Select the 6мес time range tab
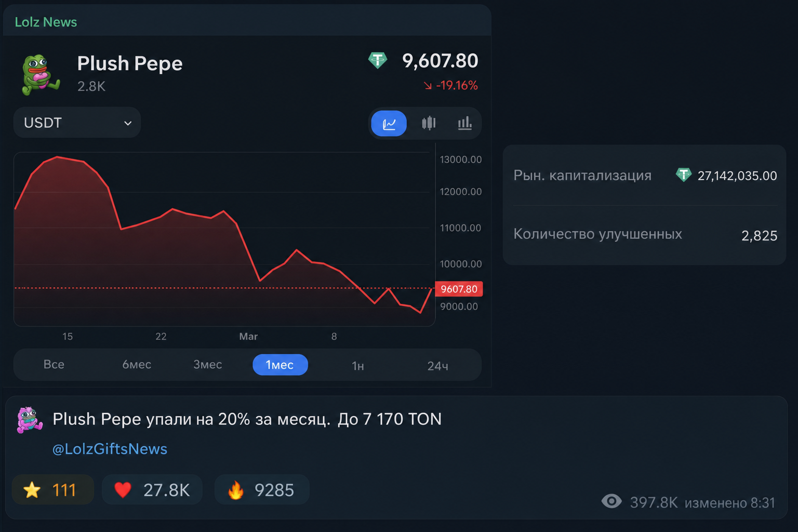Viewport: 798px width, 532px height. click(137, 365)
